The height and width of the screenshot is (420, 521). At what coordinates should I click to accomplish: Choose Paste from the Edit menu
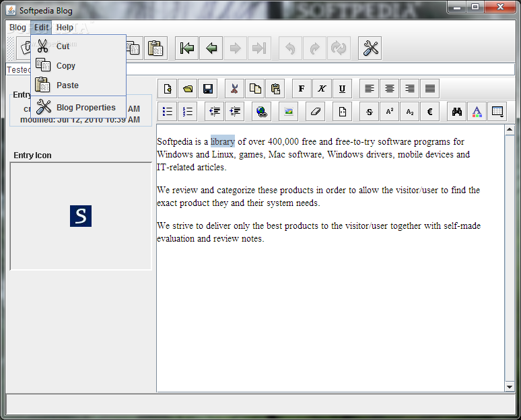coord(78,85)
